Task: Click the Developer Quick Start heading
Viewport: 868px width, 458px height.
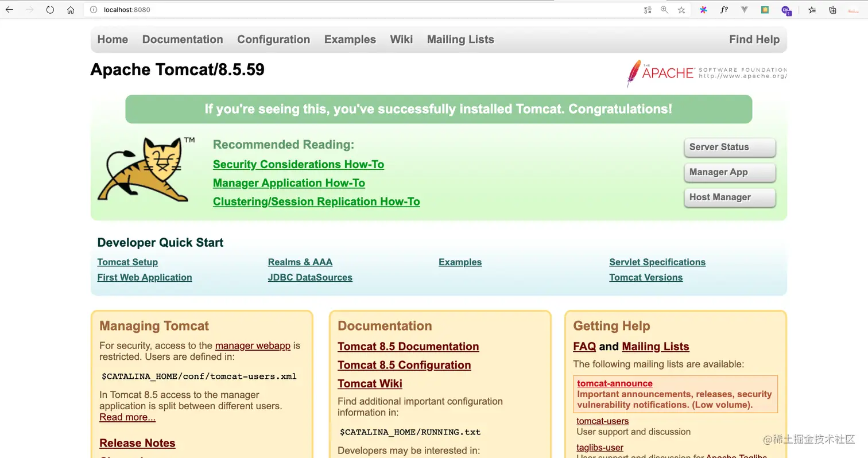Action: 160,243
